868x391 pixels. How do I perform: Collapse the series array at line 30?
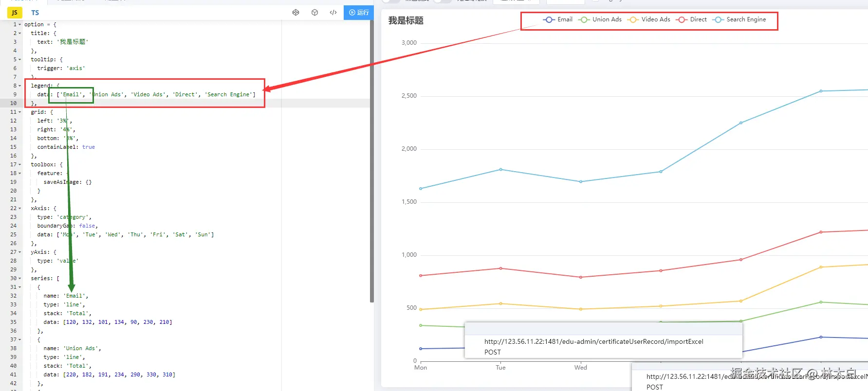19,278
